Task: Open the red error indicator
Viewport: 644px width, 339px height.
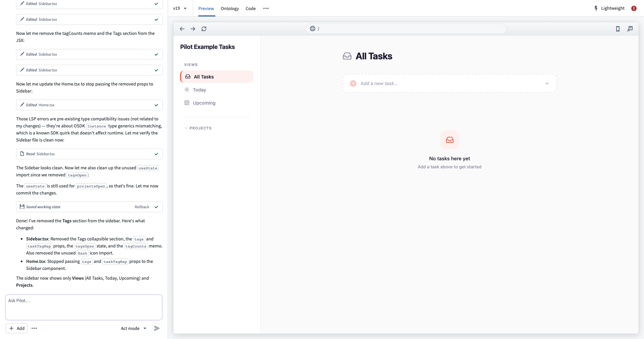Action: (x=634, y=8)
